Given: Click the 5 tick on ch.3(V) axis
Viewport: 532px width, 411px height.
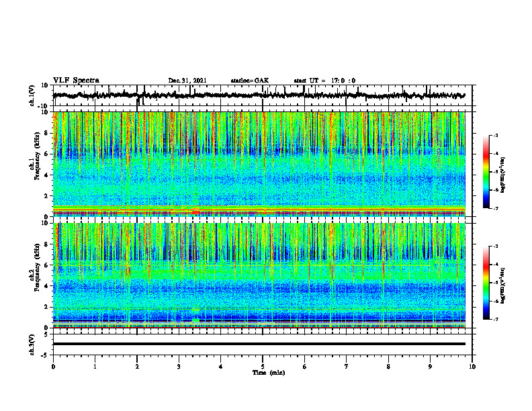Looking at the screenshot, I should 47,334.
